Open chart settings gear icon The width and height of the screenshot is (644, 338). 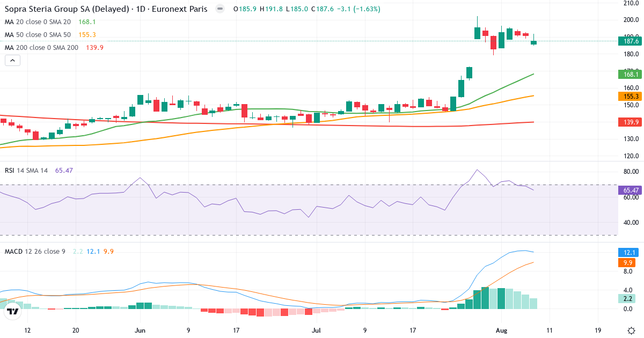click(631, 330)
